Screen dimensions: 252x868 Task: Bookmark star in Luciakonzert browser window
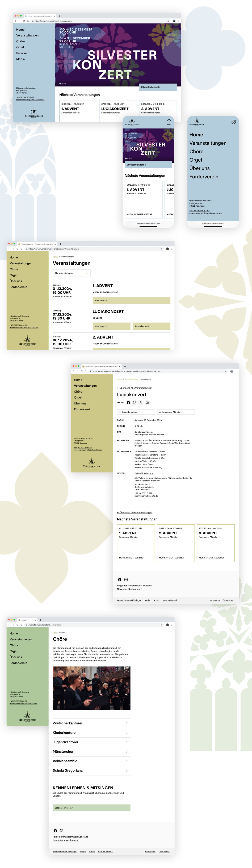click(226, 371)
